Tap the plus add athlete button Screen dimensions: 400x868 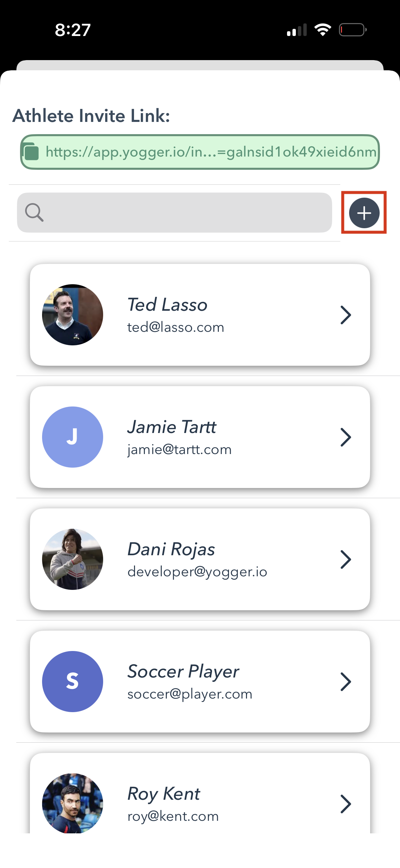[364, 213]
